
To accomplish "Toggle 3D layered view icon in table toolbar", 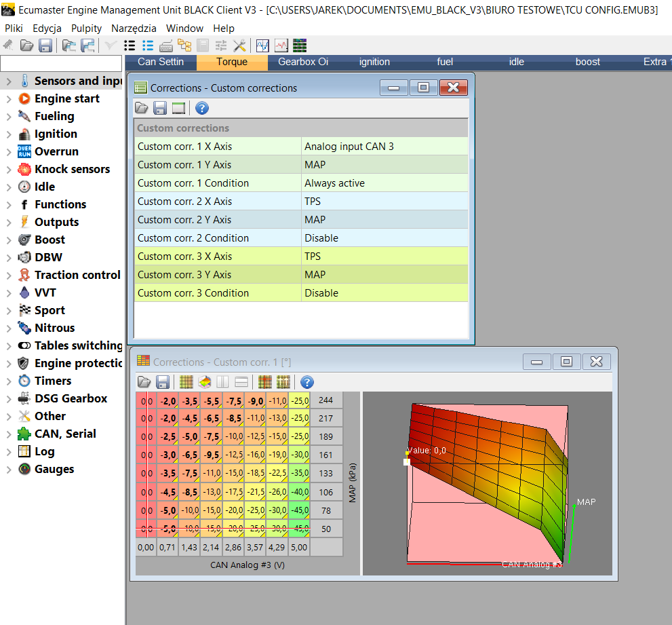I will pos(204,382).
